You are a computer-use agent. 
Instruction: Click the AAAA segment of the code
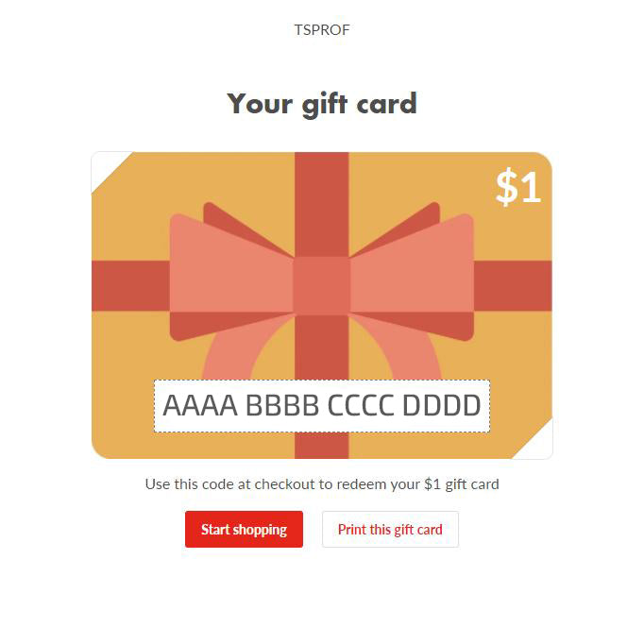tap(200, 405)
